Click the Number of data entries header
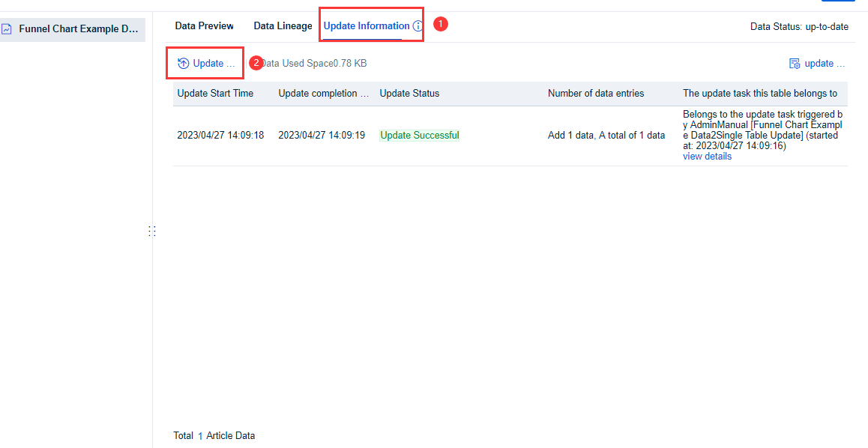 pyautogui.click(x=595, y=93)
